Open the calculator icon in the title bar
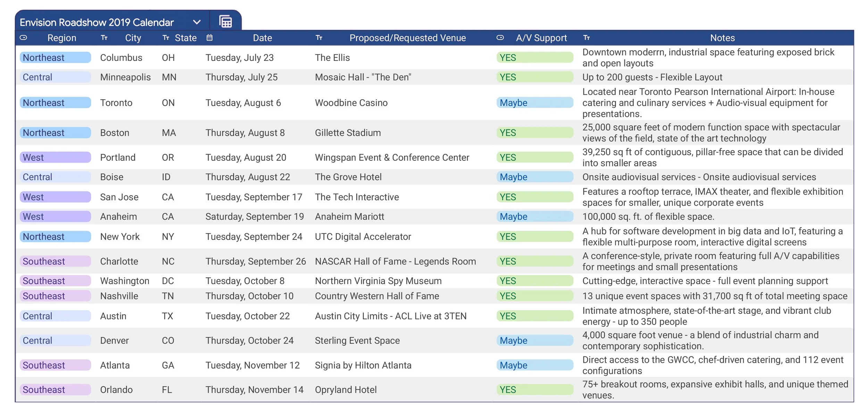The height and width of the screenshot is (411, 868). click(225, 21)
